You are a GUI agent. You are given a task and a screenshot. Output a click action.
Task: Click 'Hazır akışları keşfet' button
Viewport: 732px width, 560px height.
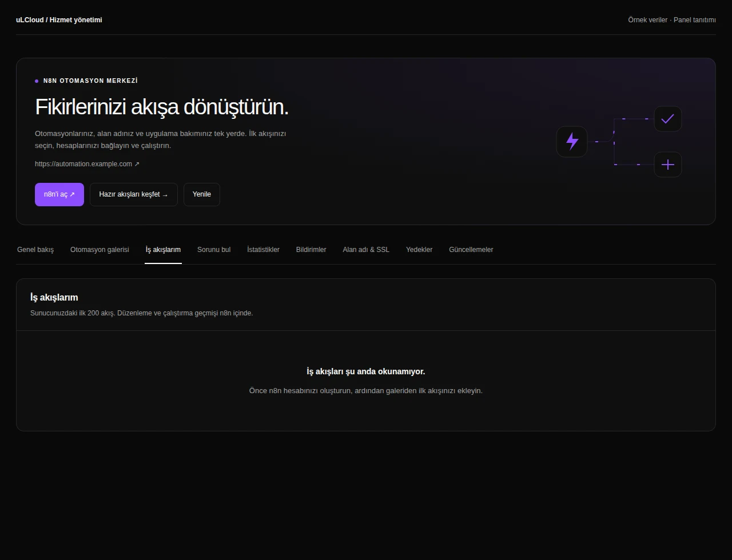[134, 194]
